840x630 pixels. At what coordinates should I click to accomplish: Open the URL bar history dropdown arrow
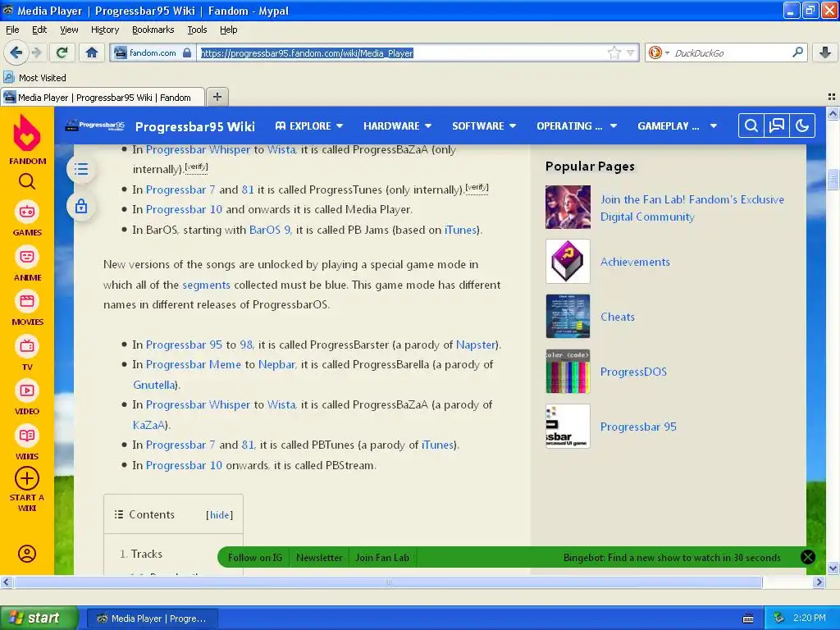click(631, 52)
